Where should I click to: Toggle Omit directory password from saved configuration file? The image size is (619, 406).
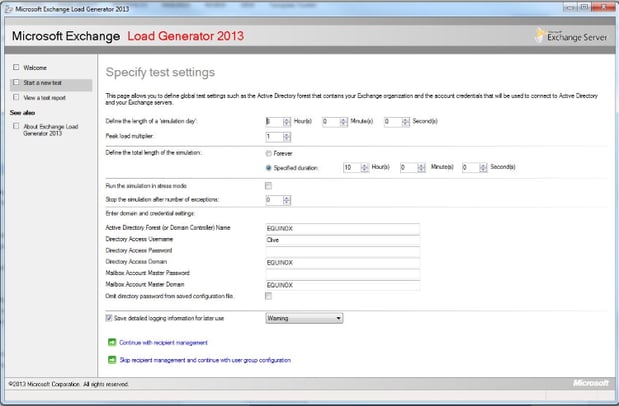(x=268, y=296)
